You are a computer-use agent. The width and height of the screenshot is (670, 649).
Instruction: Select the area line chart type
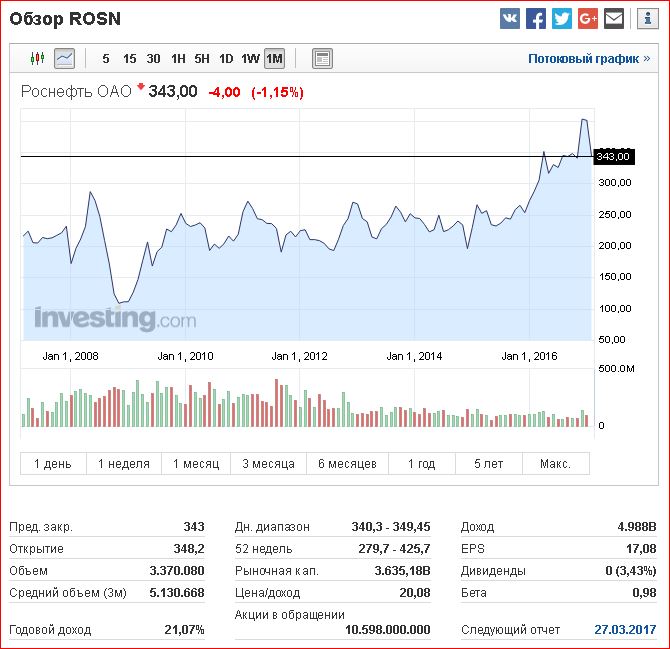[65, 58]
